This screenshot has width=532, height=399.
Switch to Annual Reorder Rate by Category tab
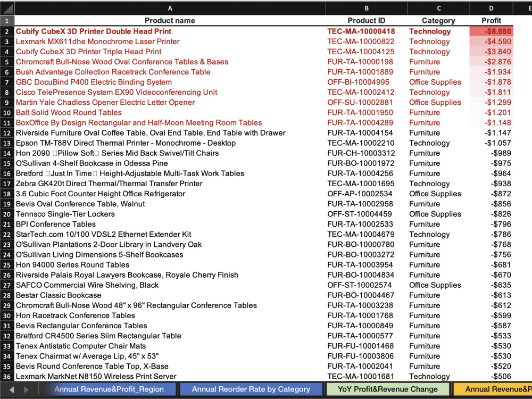coord(251,389)
